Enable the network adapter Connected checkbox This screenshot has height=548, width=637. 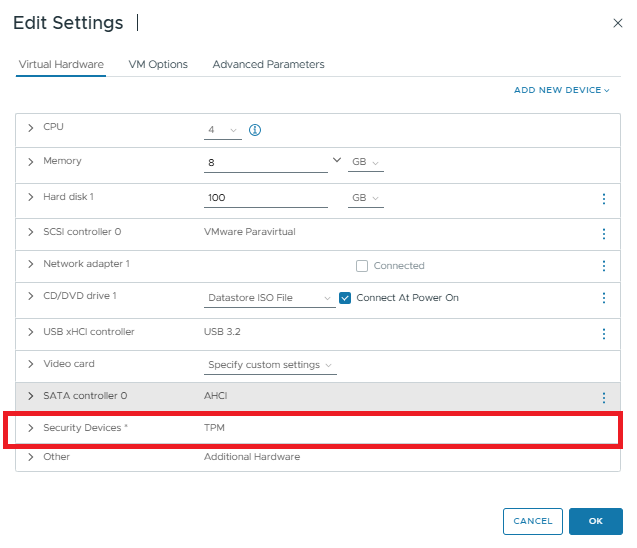tap(362, 266)
